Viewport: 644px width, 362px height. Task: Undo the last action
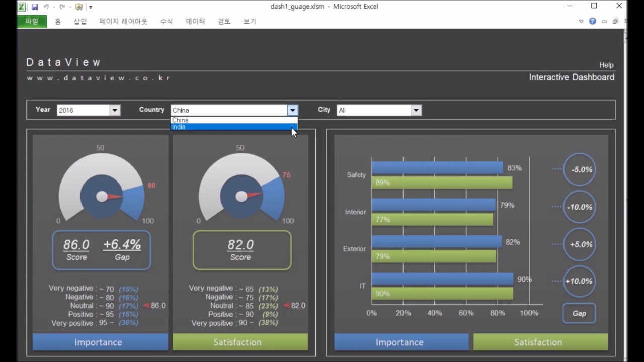tap(46, 7)
